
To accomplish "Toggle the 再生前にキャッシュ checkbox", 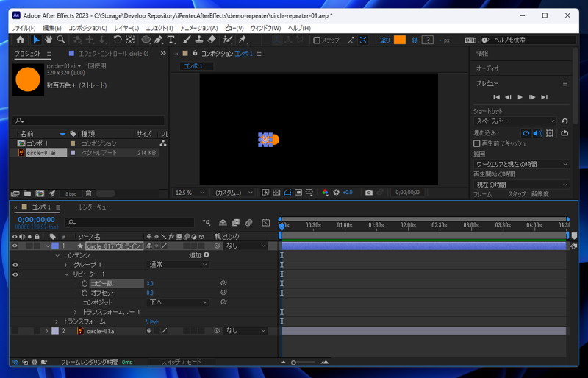I will (477, 144).
